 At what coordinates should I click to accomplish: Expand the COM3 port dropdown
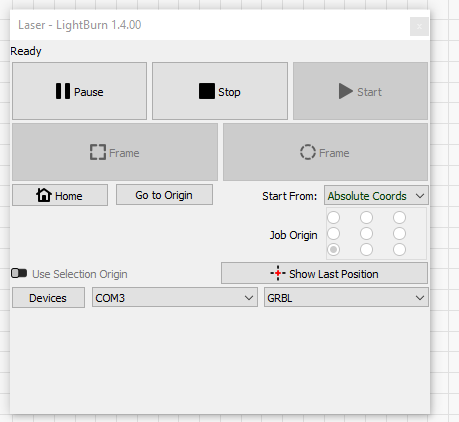[175, 298]
